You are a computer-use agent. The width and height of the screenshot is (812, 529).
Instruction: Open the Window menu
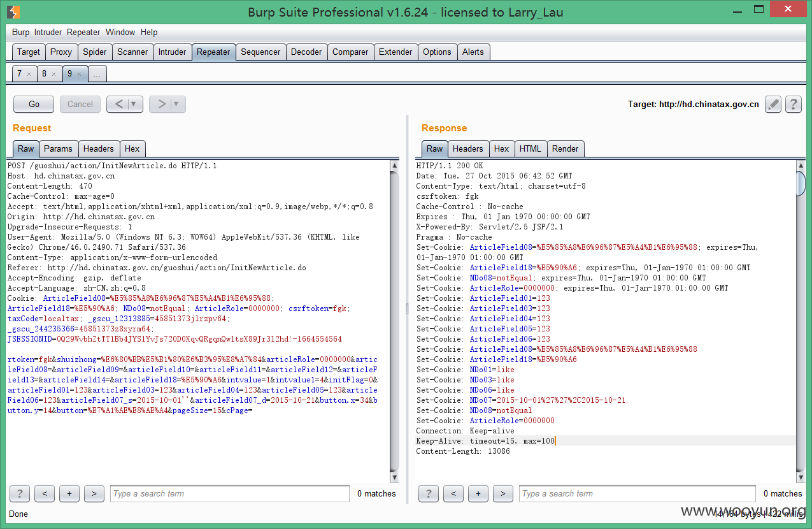point(120,32)
